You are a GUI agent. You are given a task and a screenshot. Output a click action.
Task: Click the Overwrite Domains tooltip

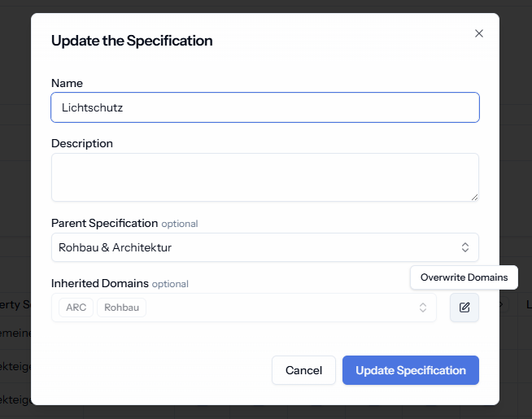click(x=464, y=277)
